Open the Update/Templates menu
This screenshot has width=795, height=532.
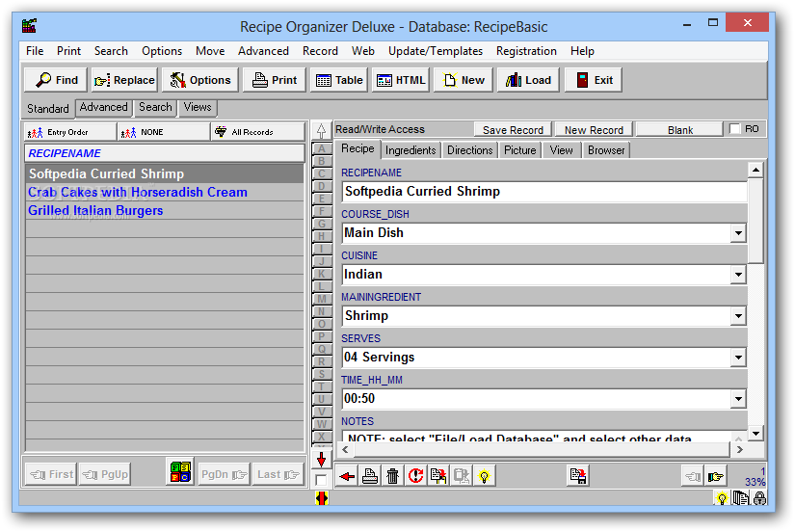[x=435, y=51]
